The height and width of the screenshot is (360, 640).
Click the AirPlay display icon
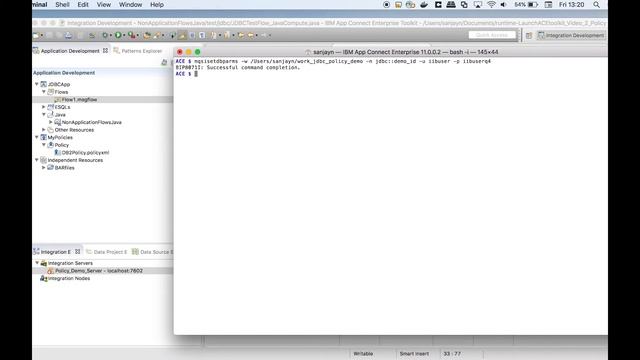[x=478, y=5]
